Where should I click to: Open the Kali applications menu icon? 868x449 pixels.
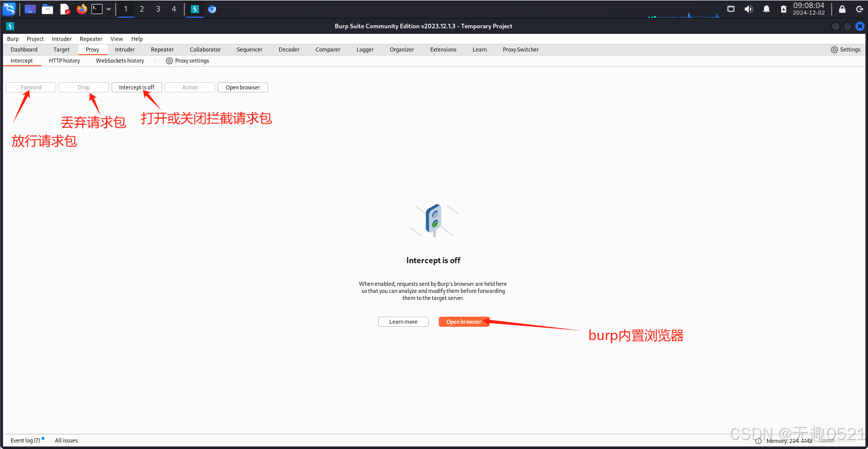click(10, 9)
